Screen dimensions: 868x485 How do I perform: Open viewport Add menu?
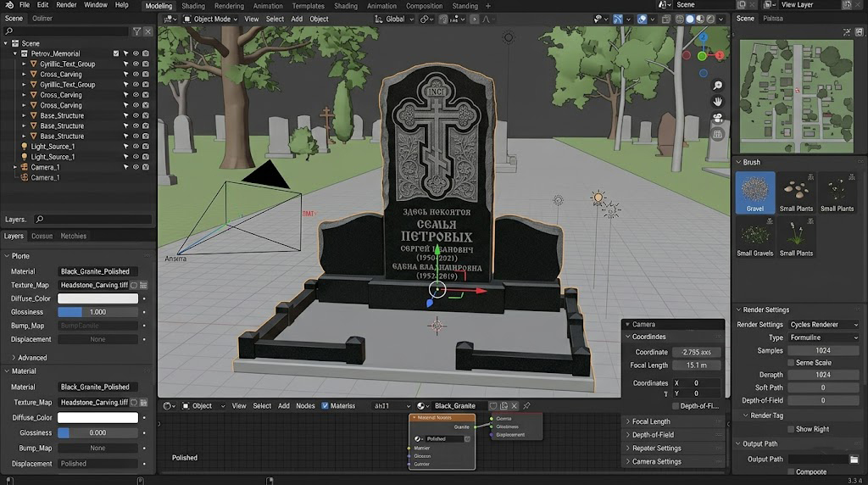click(x=297, y=19)
